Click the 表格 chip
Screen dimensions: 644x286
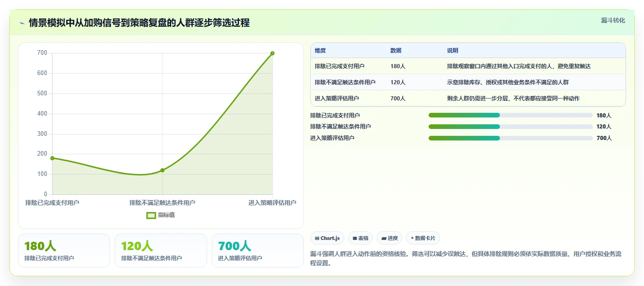coord(360,238)
